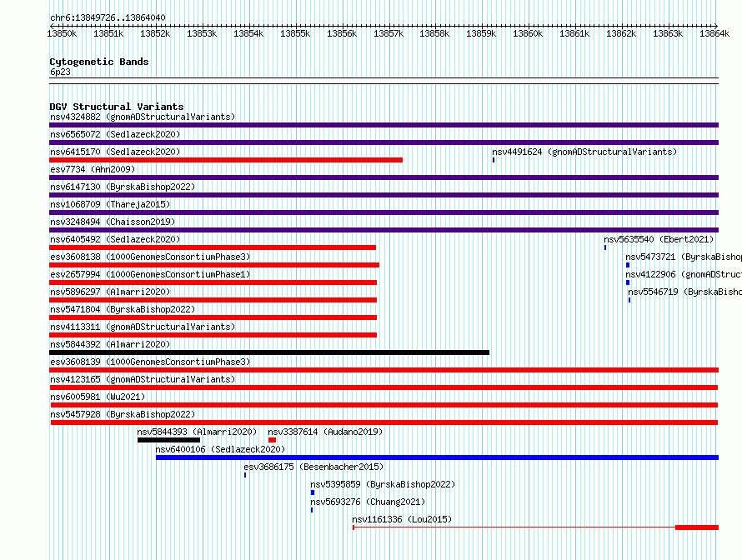This screenshot has width=742, height=560.
Task: Open esv2657994 (1000GenomesConsortiumPhase1) label
Action: click(150, 274)
